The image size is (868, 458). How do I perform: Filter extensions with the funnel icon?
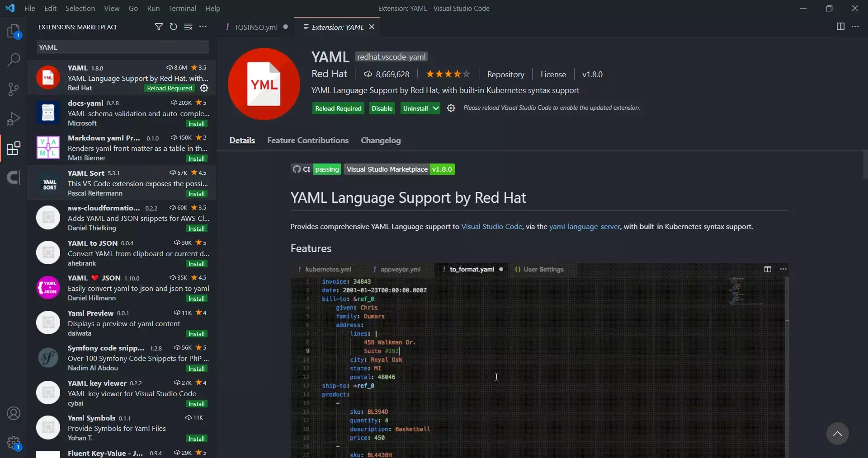pyautogui.click(x=159, y=27)
